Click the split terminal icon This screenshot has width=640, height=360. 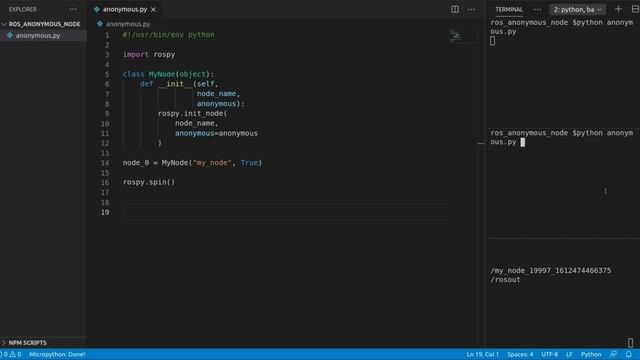[635, 9]
